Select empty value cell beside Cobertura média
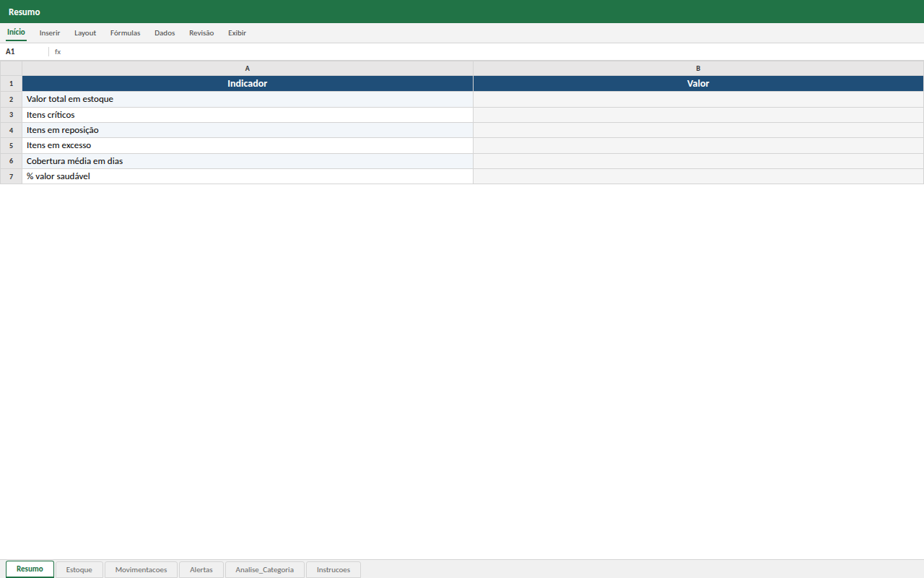This screenshot has width=924, height=578. [698, 161]
